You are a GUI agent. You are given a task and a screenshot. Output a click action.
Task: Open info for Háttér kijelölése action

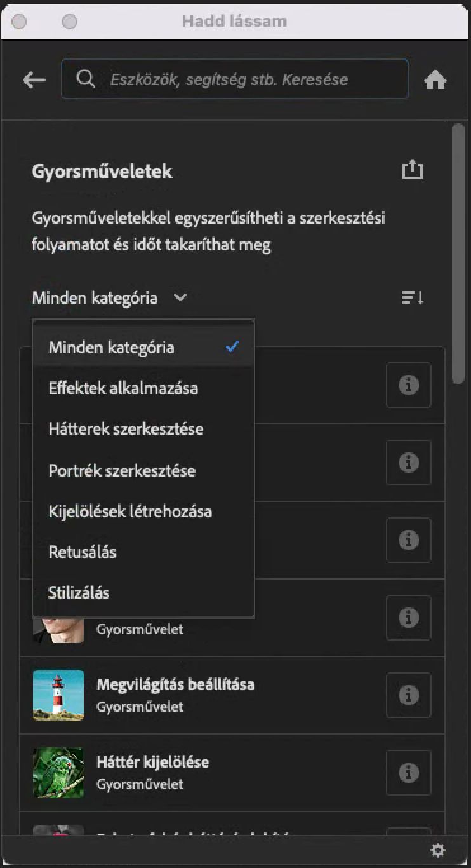pyautogui.click(x=408, y=772)
